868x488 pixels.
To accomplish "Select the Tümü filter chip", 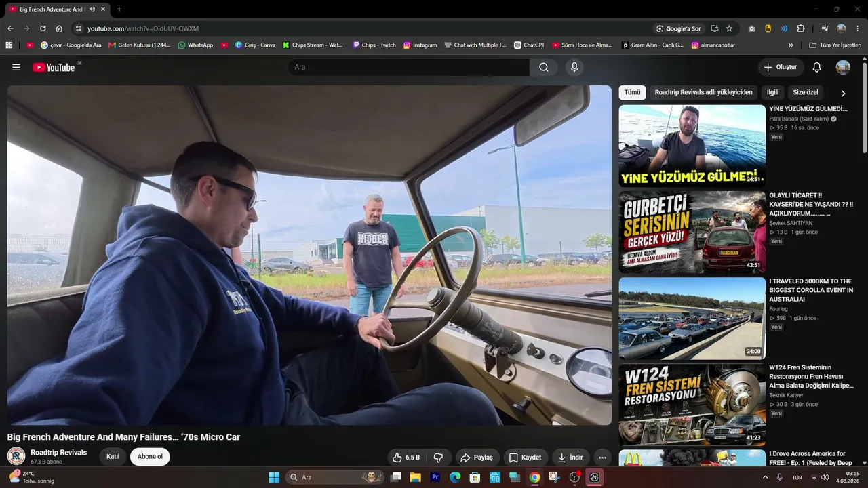I will pyautogui.click(x=632, y=92).
